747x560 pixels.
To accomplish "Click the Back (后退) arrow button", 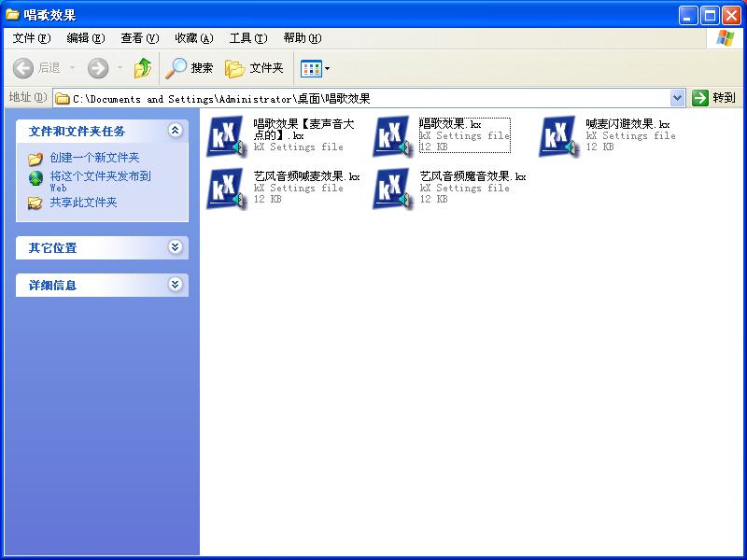I will (x=37, y=68).
